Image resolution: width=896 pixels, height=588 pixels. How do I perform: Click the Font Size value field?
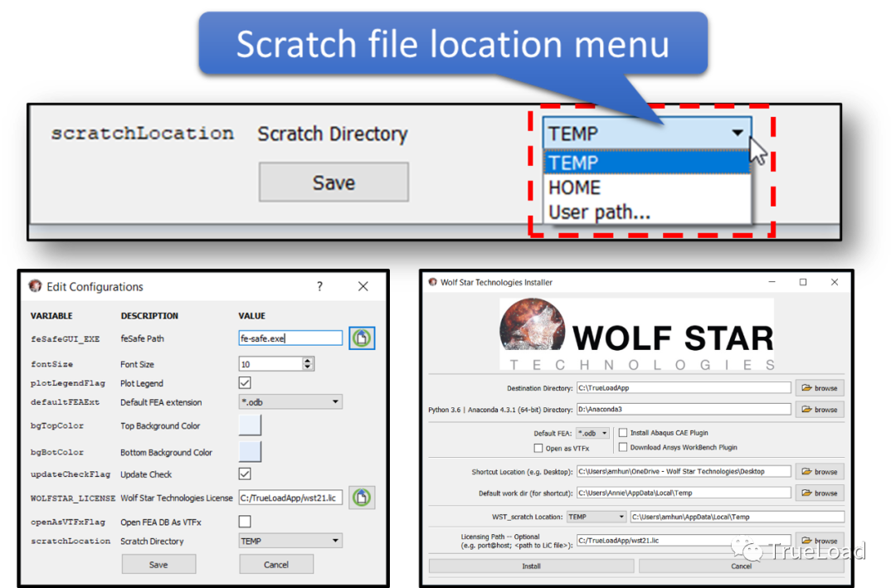(270, 363)
